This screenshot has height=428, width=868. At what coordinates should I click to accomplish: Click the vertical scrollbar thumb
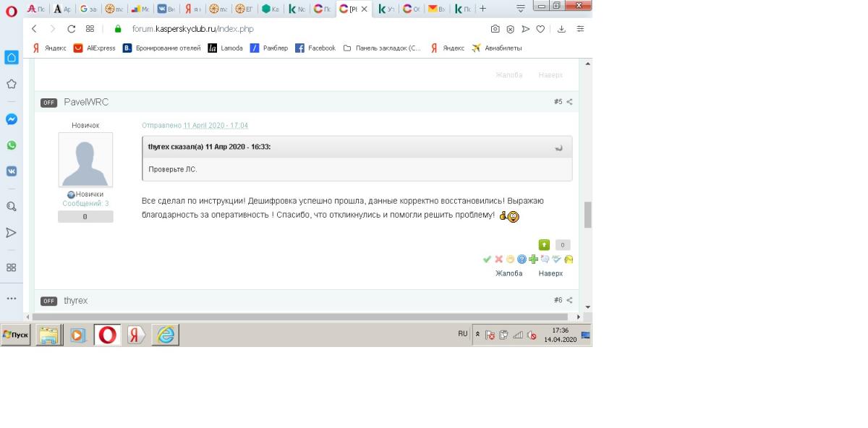[588, 215]
